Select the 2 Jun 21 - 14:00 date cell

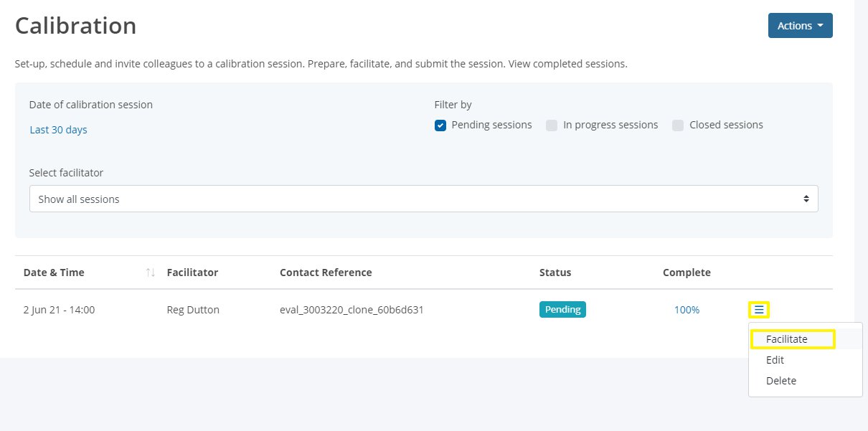point(59,310)
